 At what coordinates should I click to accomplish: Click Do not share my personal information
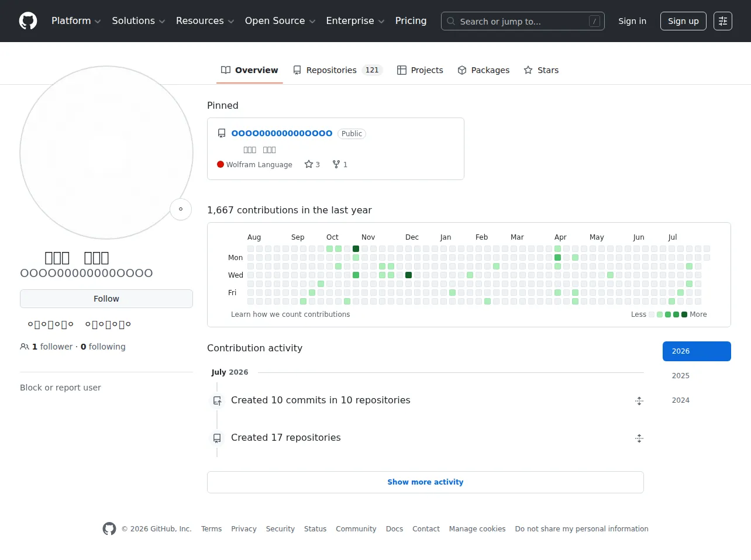click(x=582, y=529)
